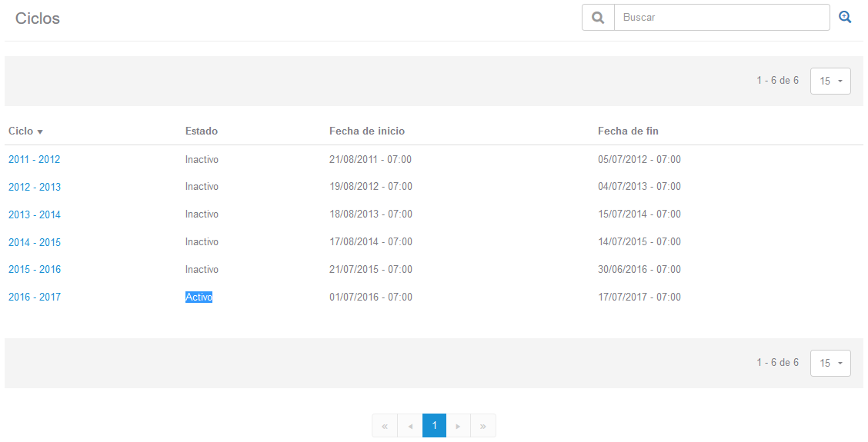
Task: Open cycle 2016 - 2017 link
Action: click(x=34, y=297)
